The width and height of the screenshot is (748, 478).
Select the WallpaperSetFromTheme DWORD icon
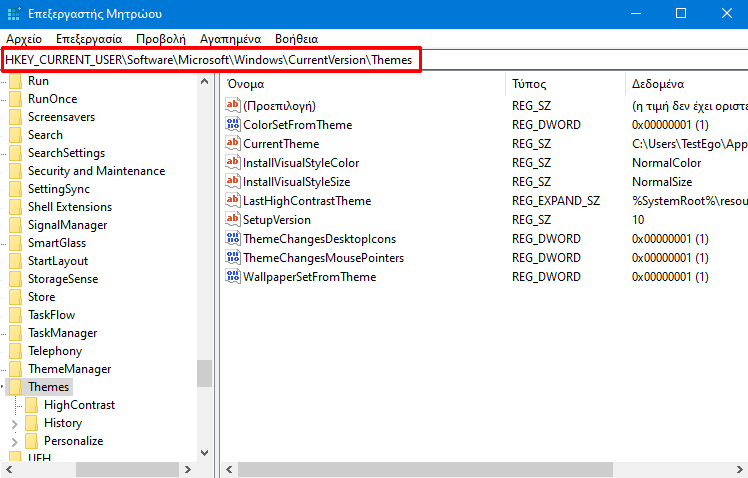pos(233,277)
